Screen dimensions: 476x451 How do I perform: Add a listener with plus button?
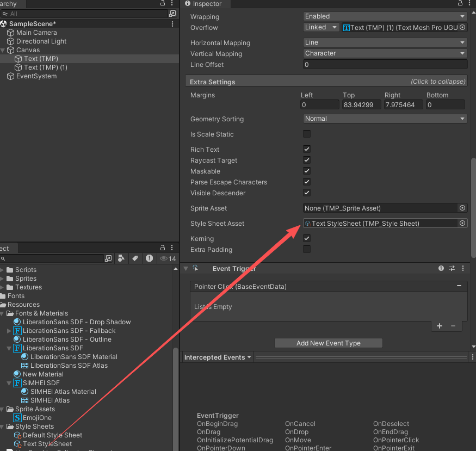pos(439,326)
